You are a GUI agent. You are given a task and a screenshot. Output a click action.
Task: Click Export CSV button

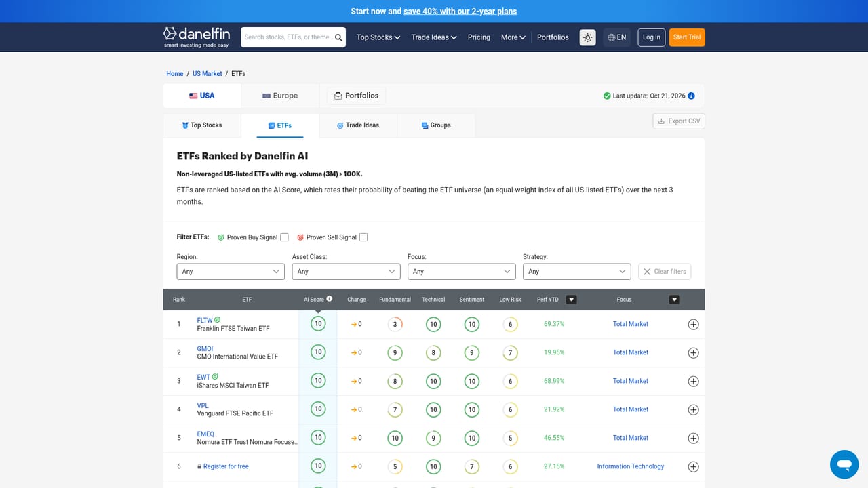[x=679, y=121]
